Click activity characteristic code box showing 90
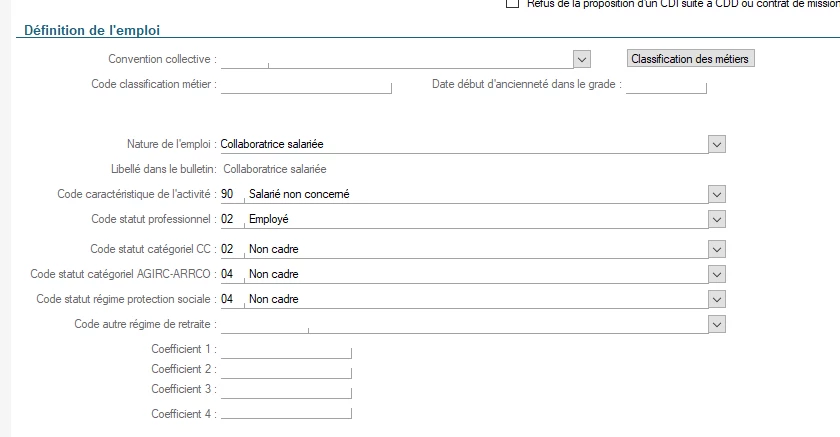 [x=230, y=194]
